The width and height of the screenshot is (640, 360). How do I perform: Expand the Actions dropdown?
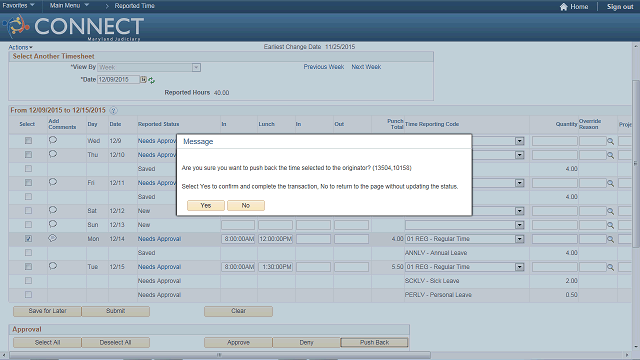click(x=20, y=47)
